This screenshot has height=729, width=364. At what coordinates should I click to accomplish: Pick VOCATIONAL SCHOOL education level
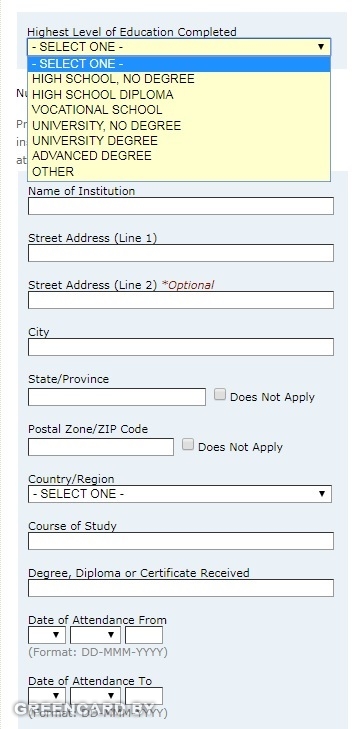(179, 110)
